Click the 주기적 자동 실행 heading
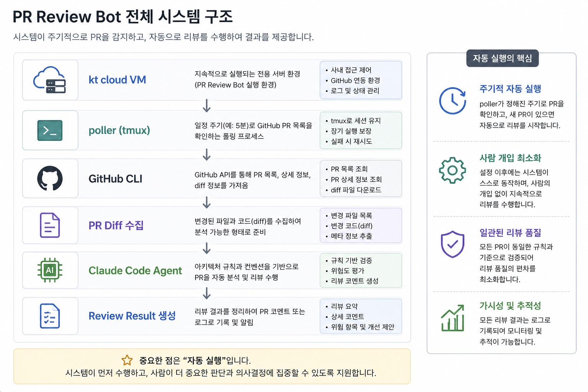Screen dimensions: 588x392 coord(510,89)
